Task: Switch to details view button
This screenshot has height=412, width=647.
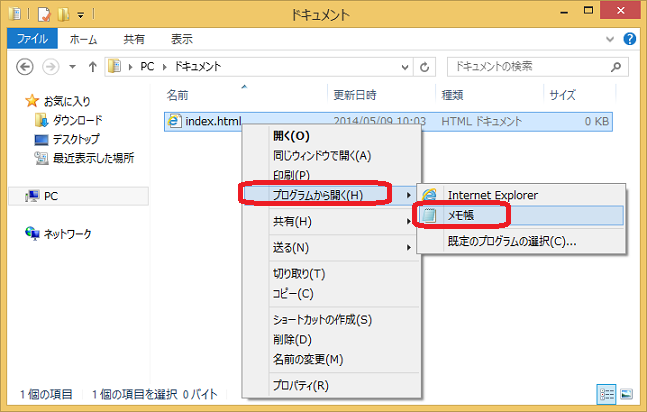Action: pos(607,394)
